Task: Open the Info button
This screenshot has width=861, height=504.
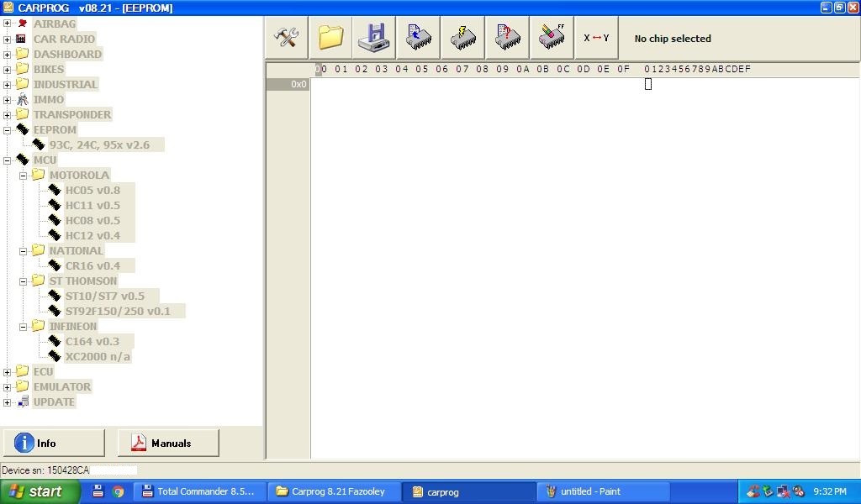Action: click(x=54, y=443)
